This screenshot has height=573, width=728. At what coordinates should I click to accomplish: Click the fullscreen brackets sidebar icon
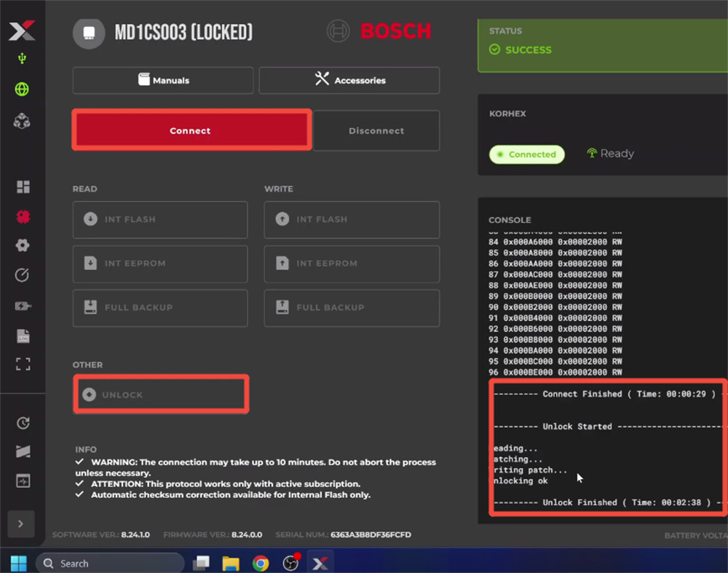23,364
